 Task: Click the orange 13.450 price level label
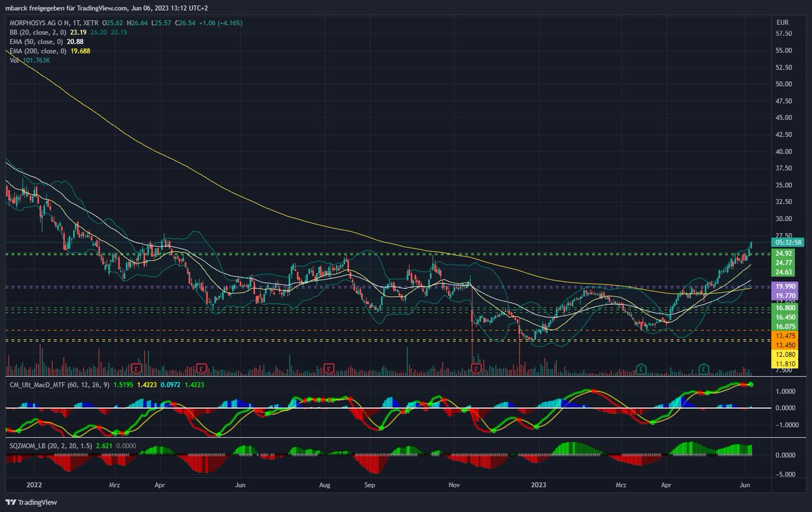click(786, 344)
